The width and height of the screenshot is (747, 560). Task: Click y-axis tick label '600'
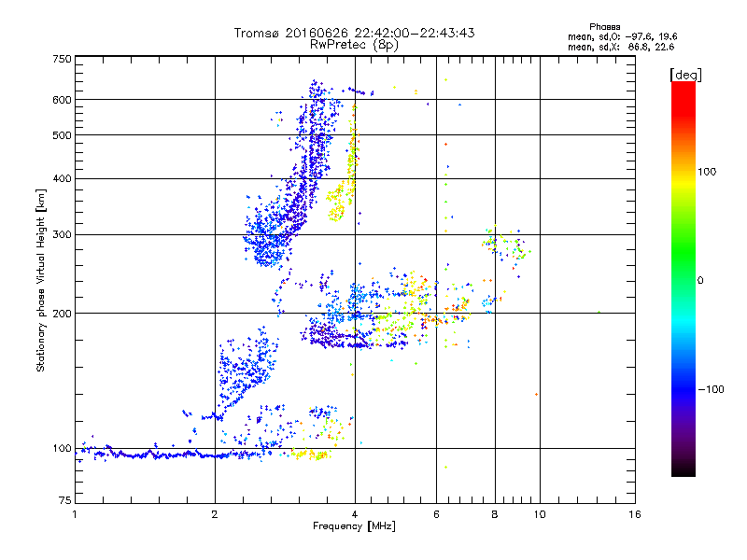pyautogui.click(x=62, y=100)
